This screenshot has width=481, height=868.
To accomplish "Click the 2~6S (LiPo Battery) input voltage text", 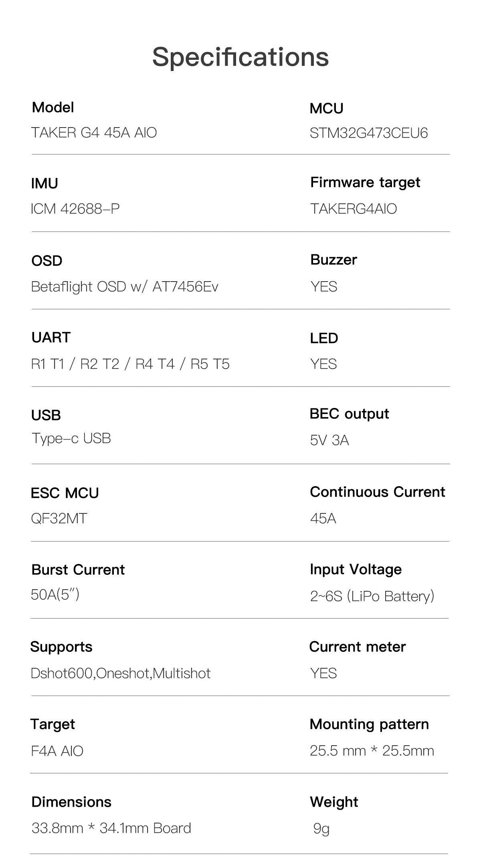I will [x=372, y=596].
